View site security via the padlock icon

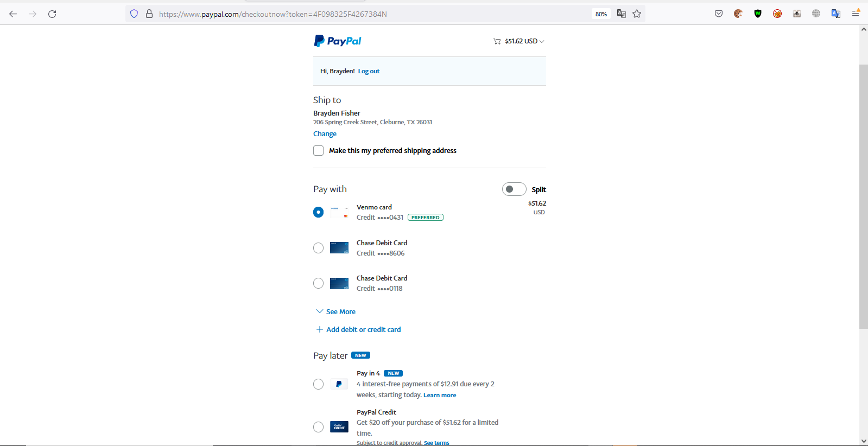pyautogui.click(x=149, y=14)
